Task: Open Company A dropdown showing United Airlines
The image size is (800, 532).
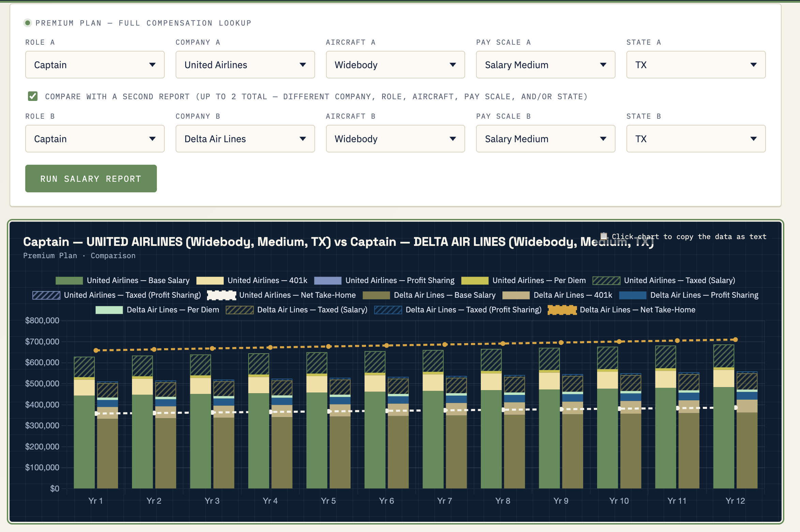Action: coord(245,65)
